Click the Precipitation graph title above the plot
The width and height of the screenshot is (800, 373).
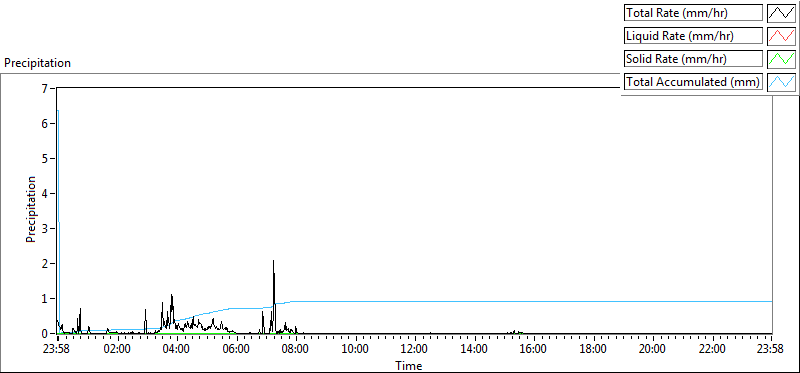[x=37, y=63]
